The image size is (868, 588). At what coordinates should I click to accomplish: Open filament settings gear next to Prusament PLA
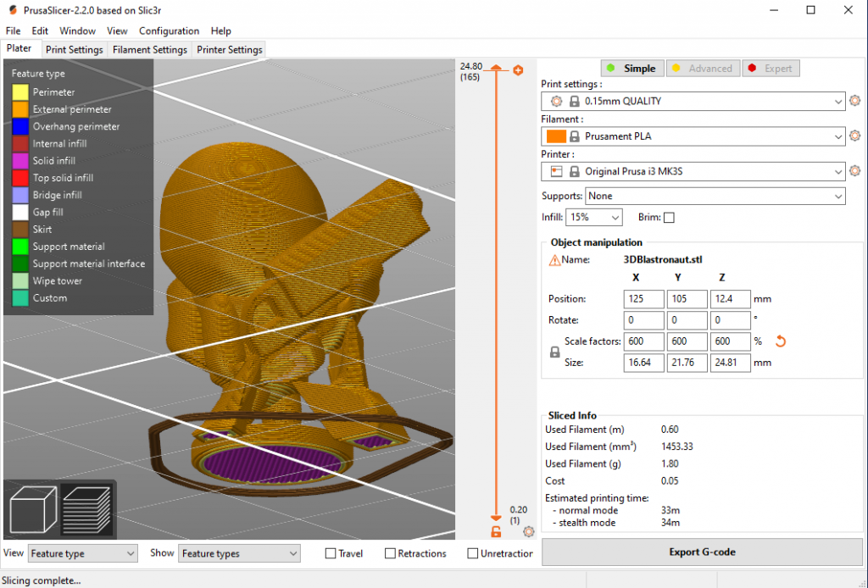pos(854,136)
